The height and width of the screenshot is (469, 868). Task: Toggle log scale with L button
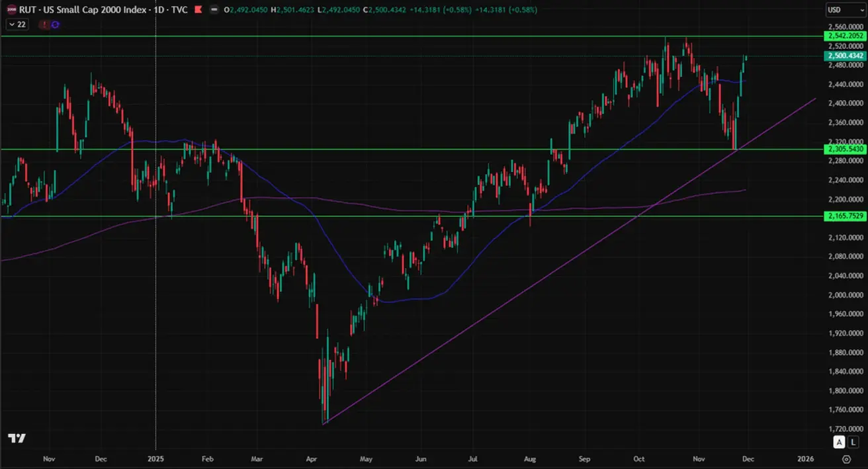tap(853, 442)
